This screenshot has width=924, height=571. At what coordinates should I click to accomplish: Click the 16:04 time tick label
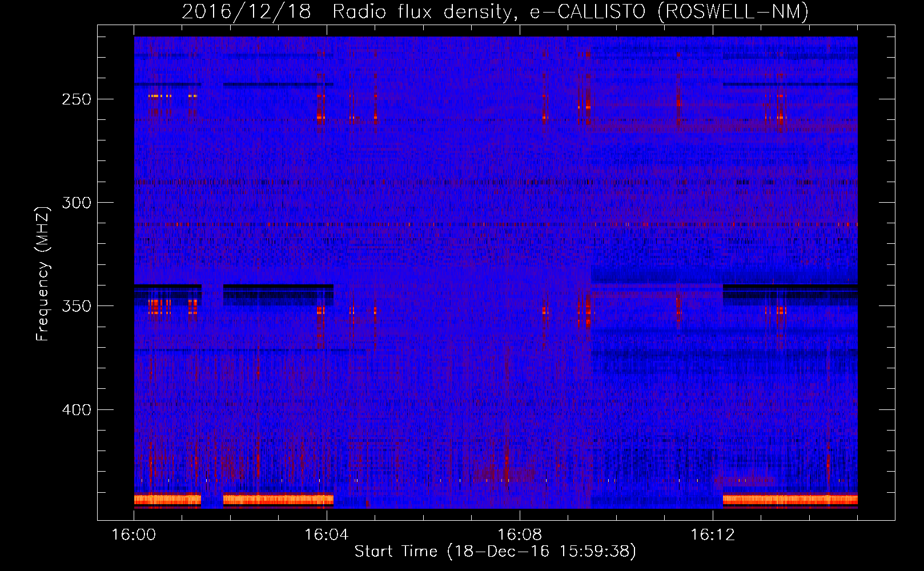pyautogui.click(x=327, y=535)
